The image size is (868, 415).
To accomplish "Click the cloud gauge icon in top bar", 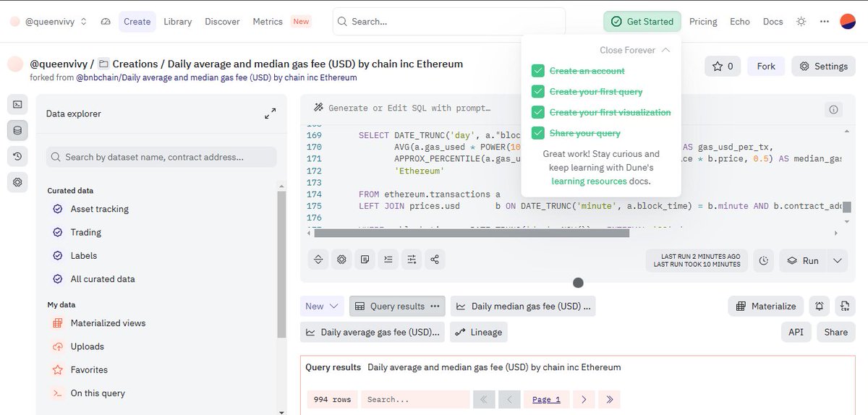I will pyautogui.click(x=106, y=22).
